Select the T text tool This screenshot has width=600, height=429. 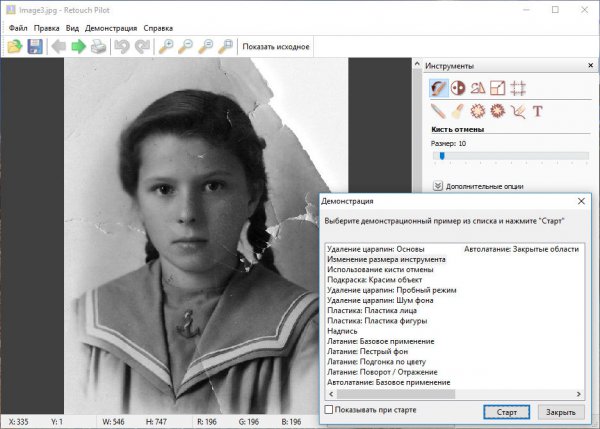537,111
